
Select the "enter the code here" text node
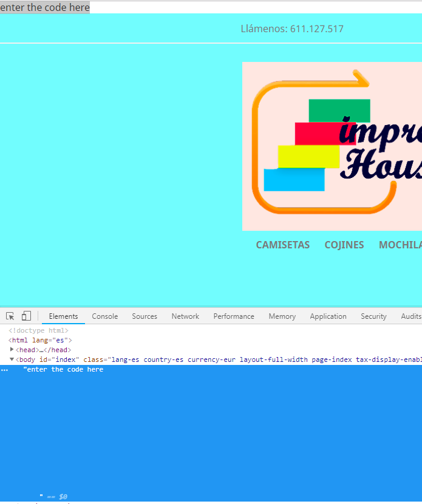tap(63, 369)
